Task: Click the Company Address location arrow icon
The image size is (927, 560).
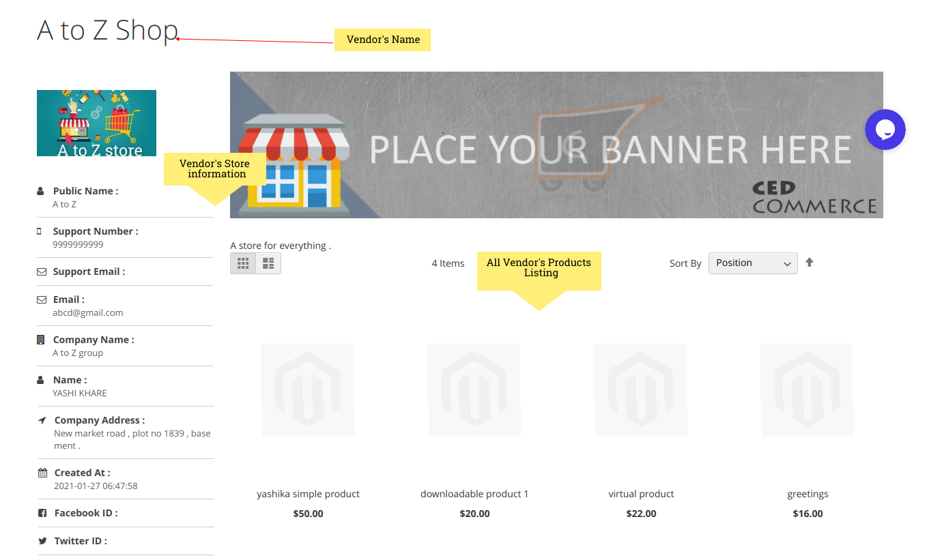Action: point(42,420)
